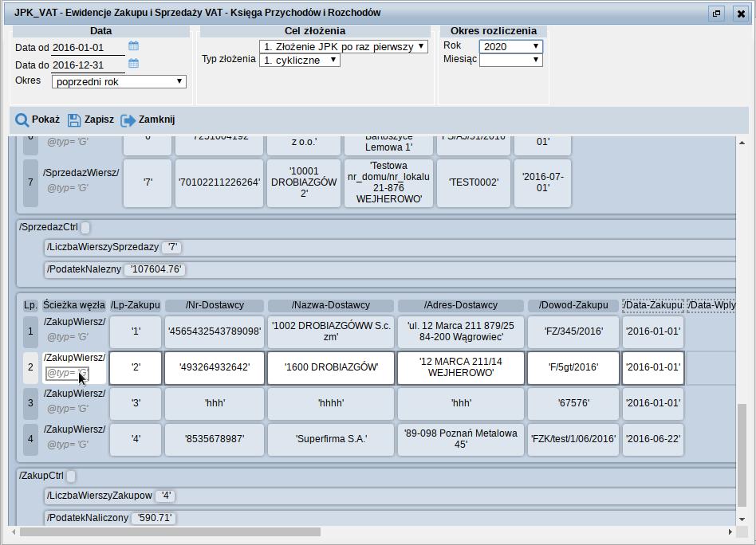The image size is (756, 545).
Task: Click supplier number '4565432543789098' cell
Action: tap(215, 331)
